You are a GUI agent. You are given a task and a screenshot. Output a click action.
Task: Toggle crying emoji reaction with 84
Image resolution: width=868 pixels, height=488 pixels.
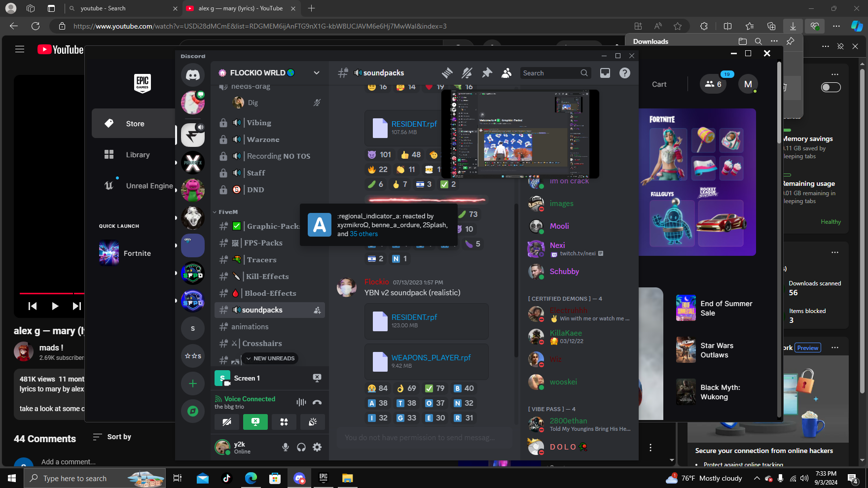[378, 388]
